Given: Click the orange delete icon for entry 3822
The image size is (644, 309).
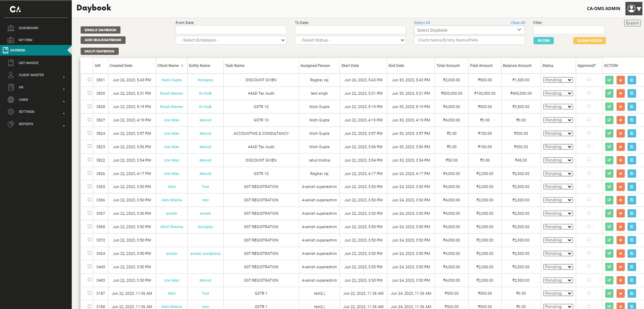Looking at the screenshot, I should click(621, 160).
